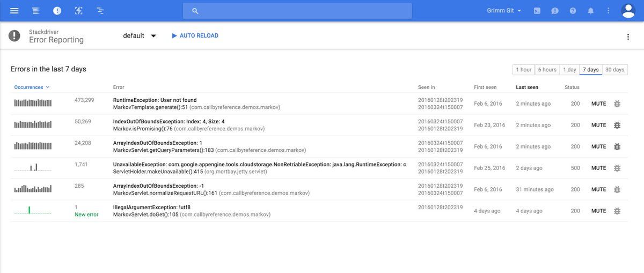Toggle AUTO RELOAD on
Viewport: 644px width, 273px height.
(194, 36)
